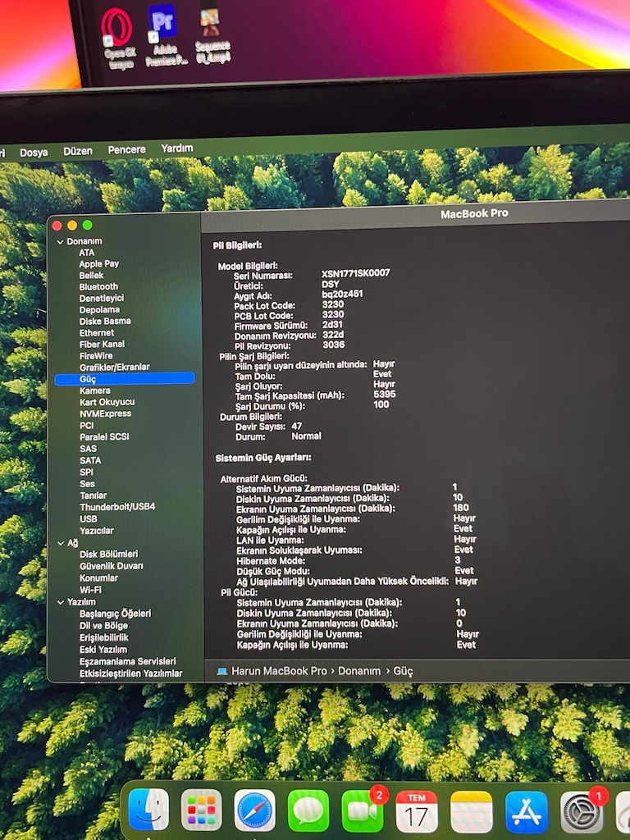The width and height of the screenshot is (630, 840).
Task: Collapse the Ağ section
Action: pos(61,543)
